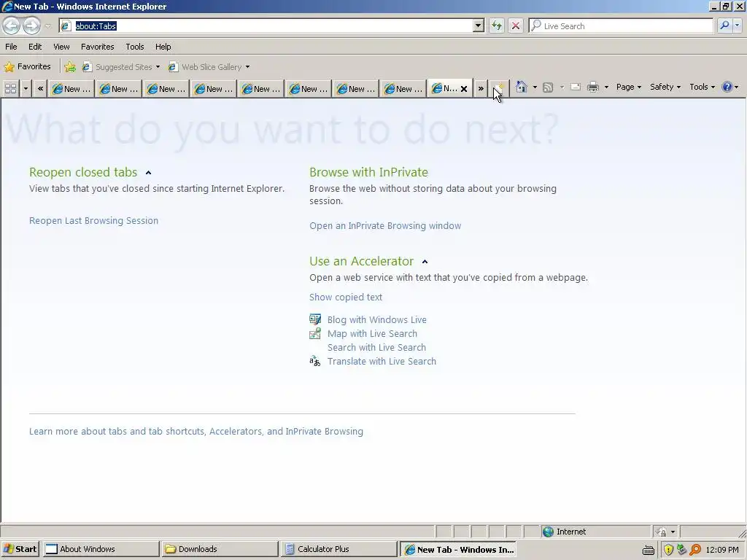Open the Favorites star center button
This screenshot has width=747, height=560.
pos(27,66)
